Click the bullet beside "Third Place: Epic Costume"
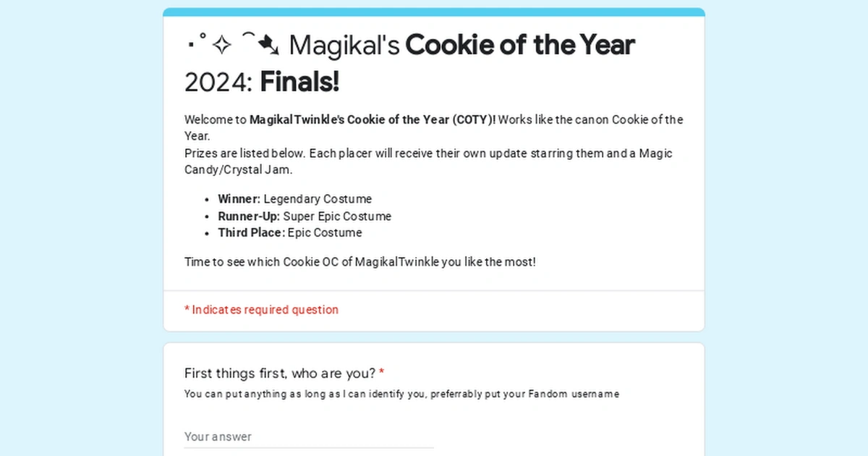 click(x=206, y=232)
